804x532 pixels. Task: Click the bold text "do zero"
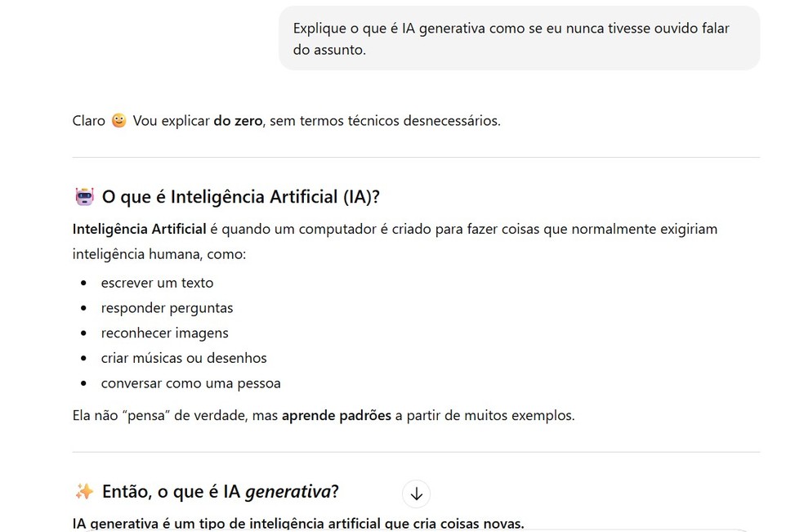238,121
